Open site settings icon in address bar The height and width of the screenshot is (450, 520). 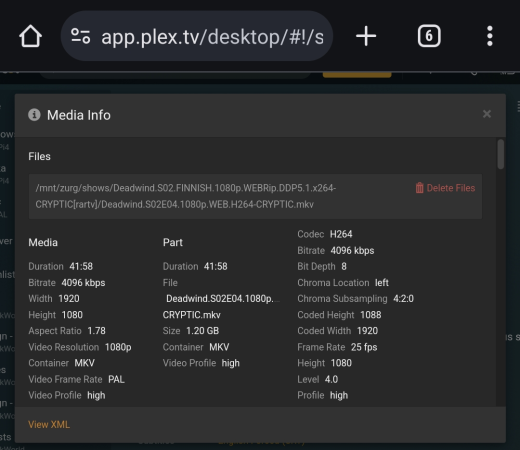pos(80,36)
